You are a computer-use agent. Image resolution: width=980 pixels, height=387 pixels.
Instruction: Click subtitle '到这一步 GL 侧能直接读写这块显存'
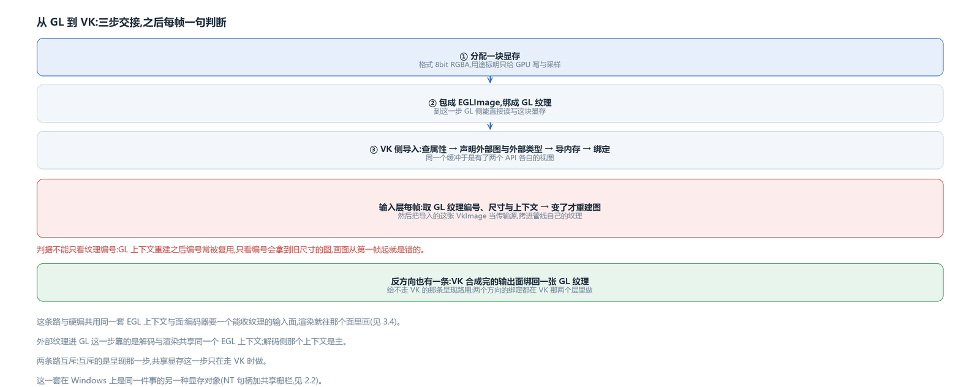click(x=490, y=111)
